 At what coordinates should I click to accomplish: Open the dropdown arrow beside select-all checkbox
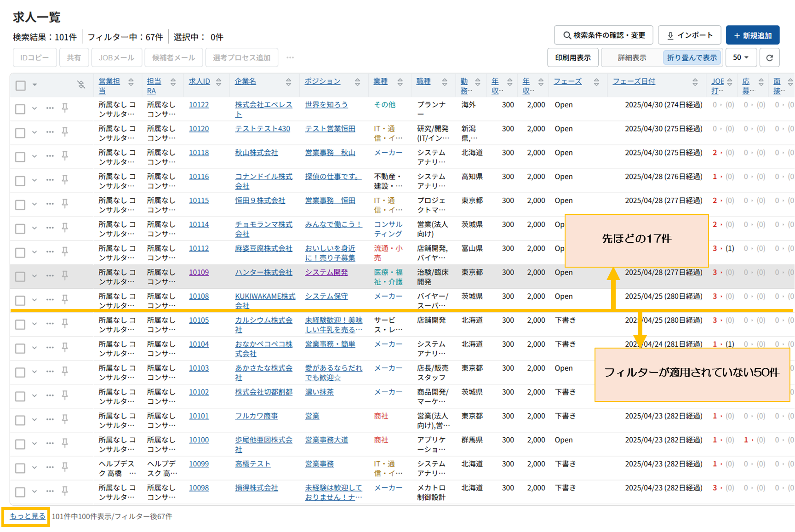pos(34,85)
